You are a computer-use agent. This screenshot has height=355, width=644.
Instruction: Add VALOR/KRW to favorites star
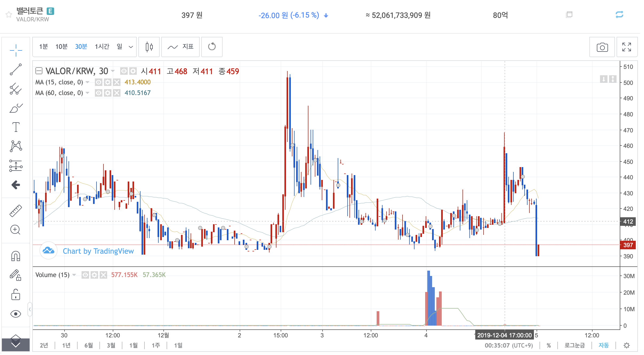[9, 15]
